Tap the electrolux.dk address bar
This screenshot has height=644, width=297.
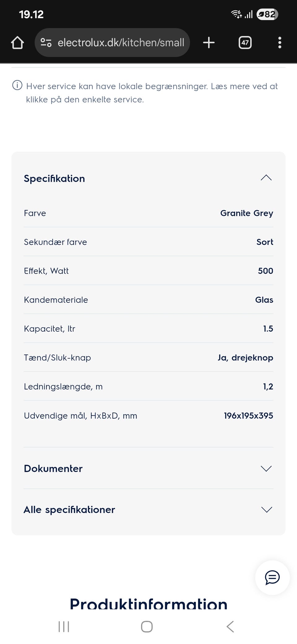121,43
